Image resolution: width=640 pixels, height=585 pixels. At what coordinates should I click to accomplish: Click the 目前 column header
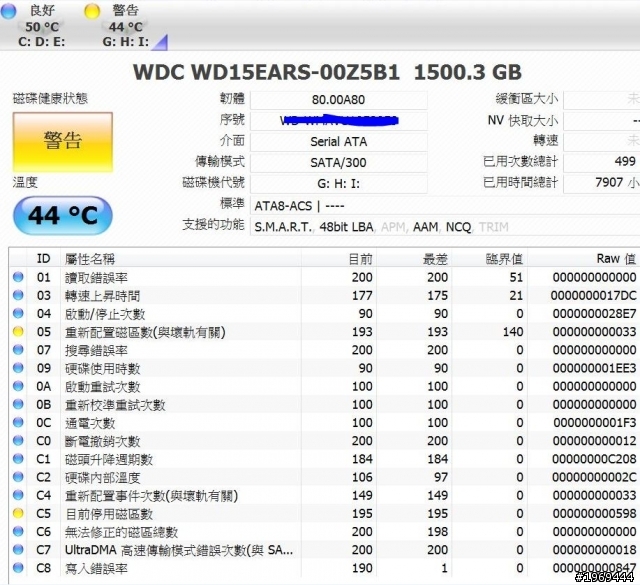[338, 258]
